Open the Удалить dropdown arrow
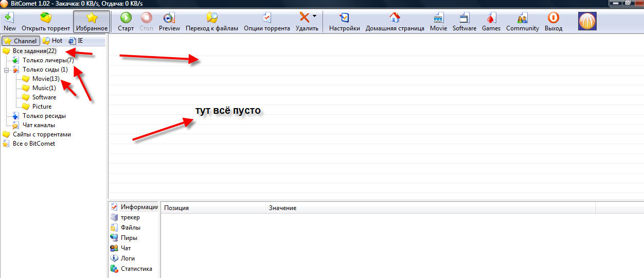 [314, 16]
